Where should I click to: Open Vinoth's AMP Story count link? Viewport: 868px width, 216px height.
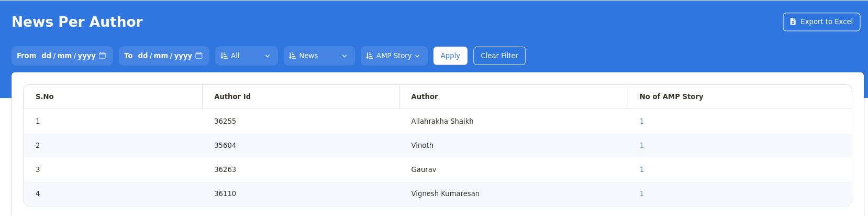pos(641,145)
